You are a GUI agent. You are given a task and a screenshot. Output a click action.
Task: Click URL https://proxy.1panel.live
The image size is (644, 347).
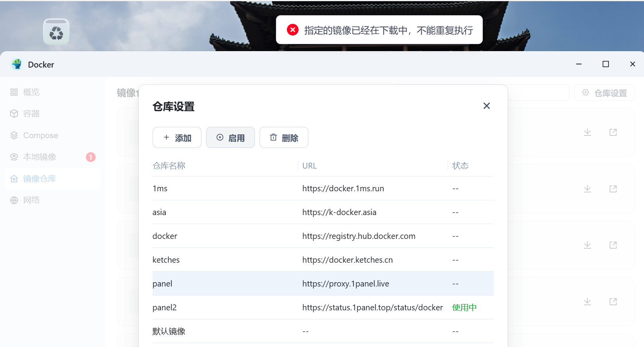coord(345,284)
